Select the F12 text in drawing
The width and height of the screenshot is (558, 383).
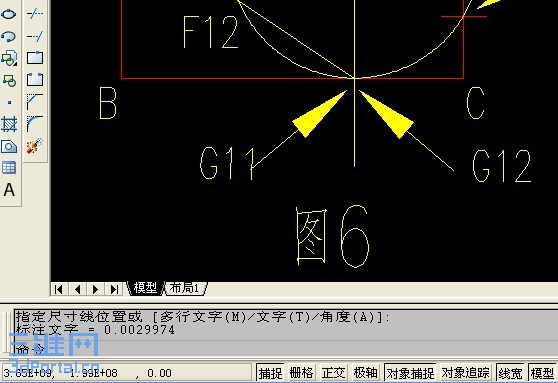(210, 32)
